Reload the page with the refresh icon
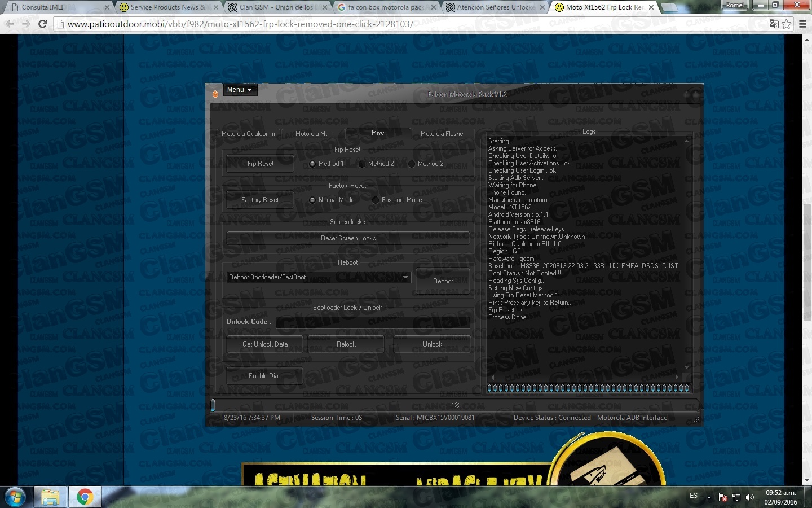Screen dimensions: 812x508 point(42,24)
